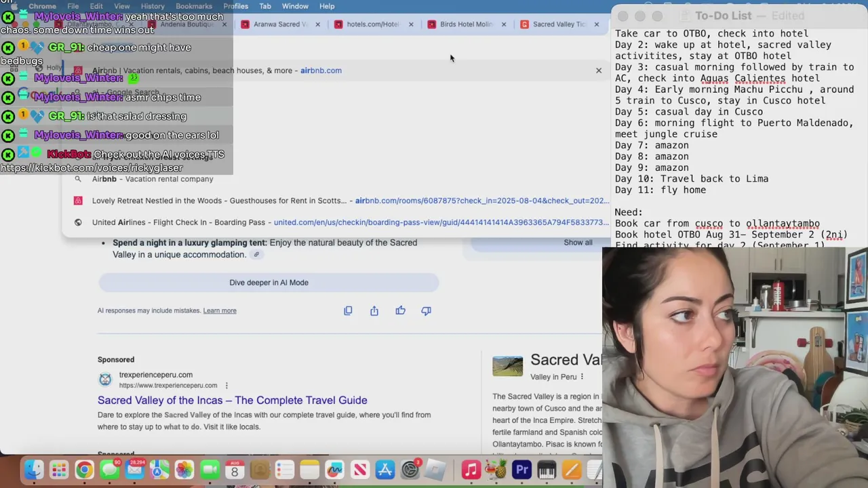Open News app in the Dock

[x=360, y=470]
